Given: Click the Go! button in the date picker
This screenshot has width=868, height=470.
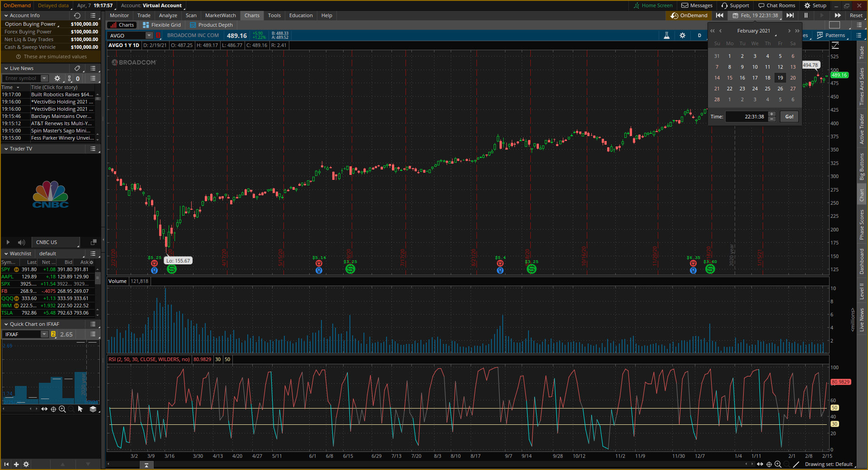Looking at the screenshot, I should 789,117.
